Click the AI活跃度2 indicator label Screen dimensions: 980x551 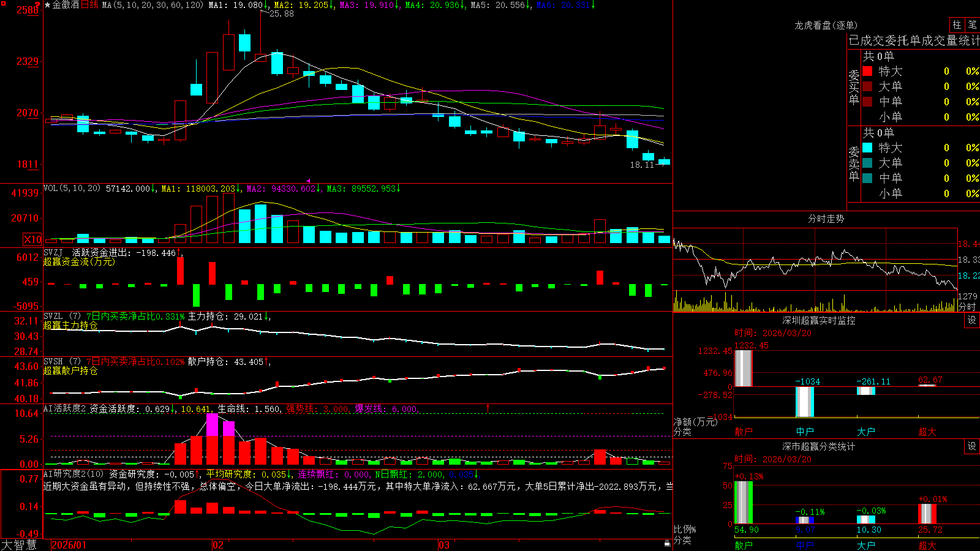(65, 408)
